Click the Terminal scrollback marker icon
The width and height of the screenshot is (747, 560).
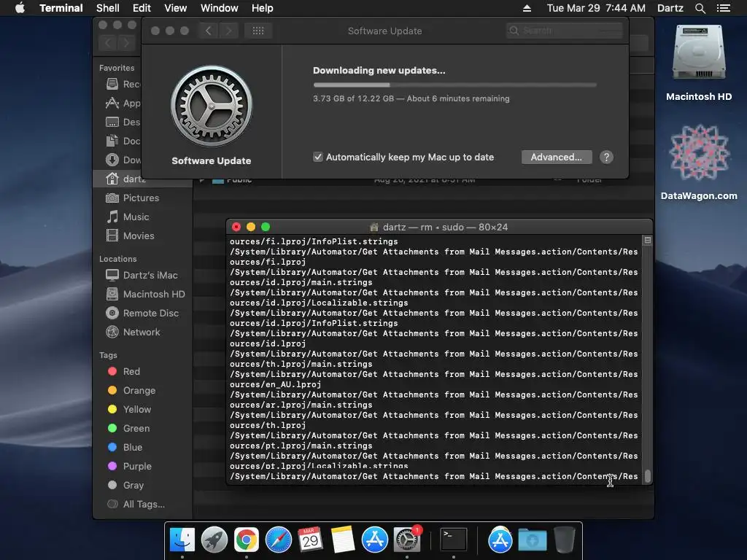648,241
